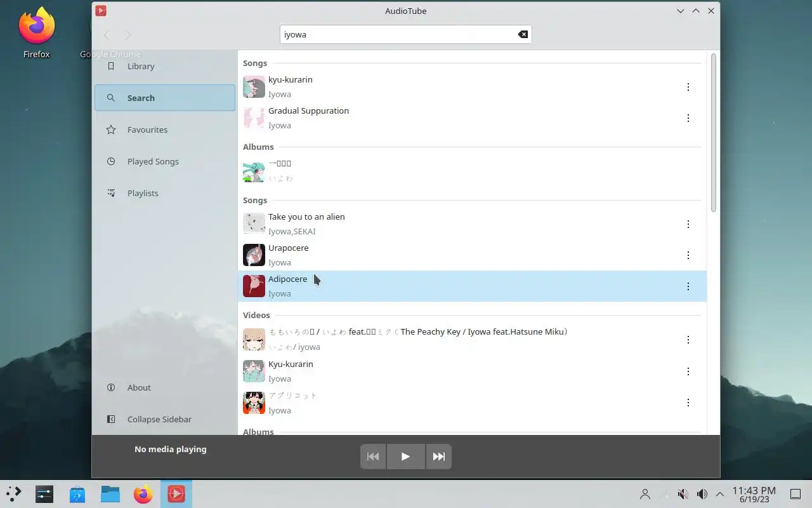Open the Dolphin file manager from the taskbar

110,494
